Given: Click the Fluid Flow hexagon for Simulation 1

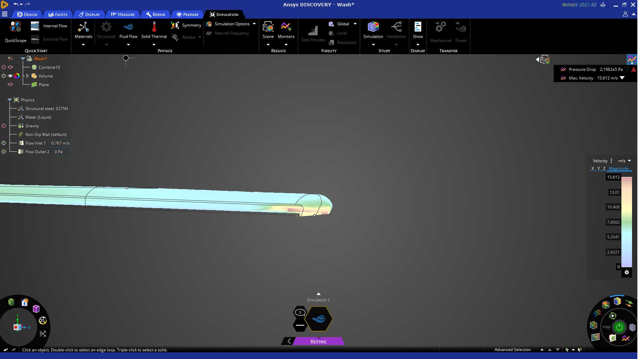Looking at the screenshot, I should coord(319,319).
